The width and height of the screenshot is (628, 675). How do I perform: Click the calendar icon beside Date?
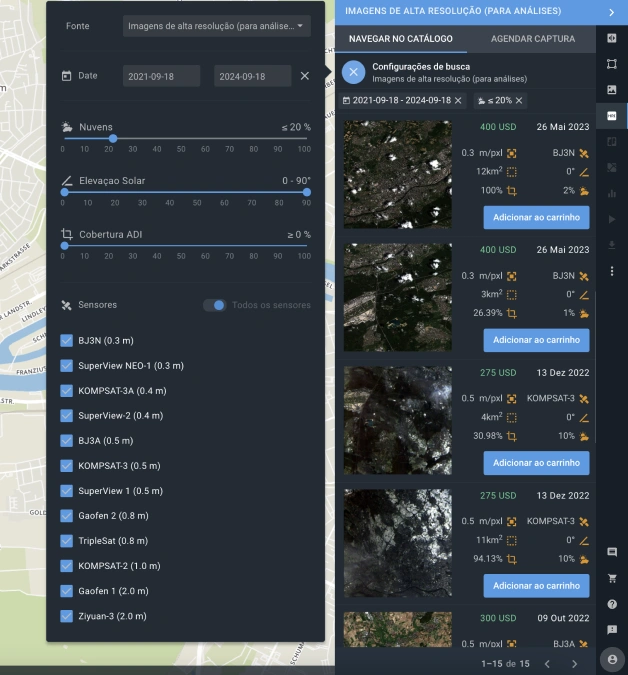click(66, 76)
